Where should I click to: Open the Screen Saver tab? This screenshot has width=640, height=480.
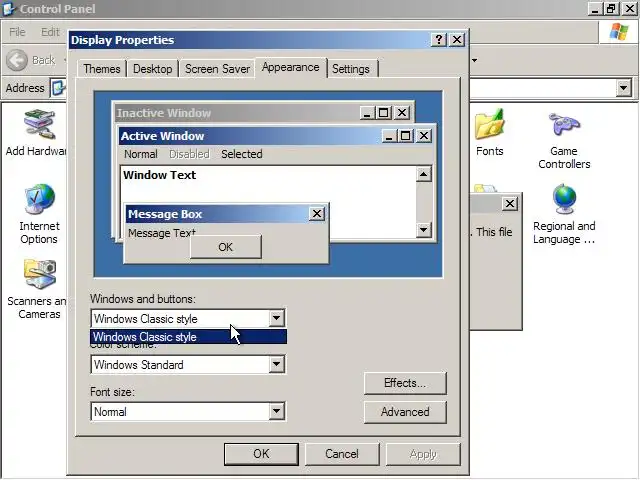click(x=217, y=69)
